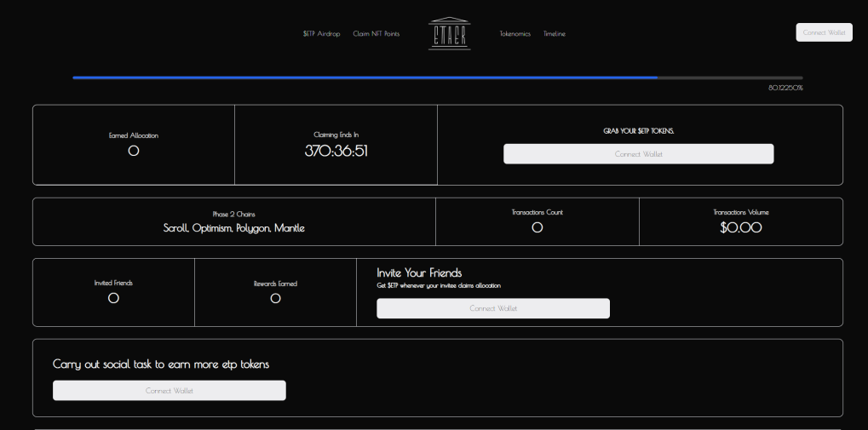Click Rewards Earned label

[275, 284]
